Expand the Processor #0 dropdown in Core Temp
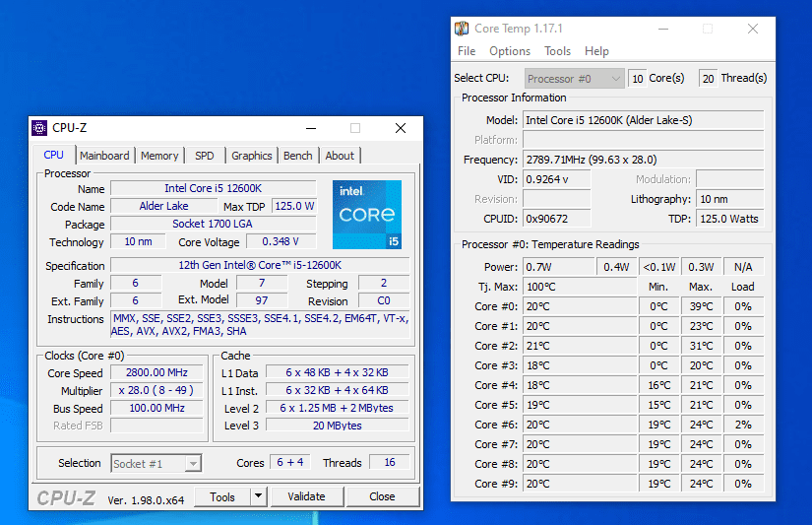Image resolution: width=812 pixels, height=525 pixels. click(574, 79)
